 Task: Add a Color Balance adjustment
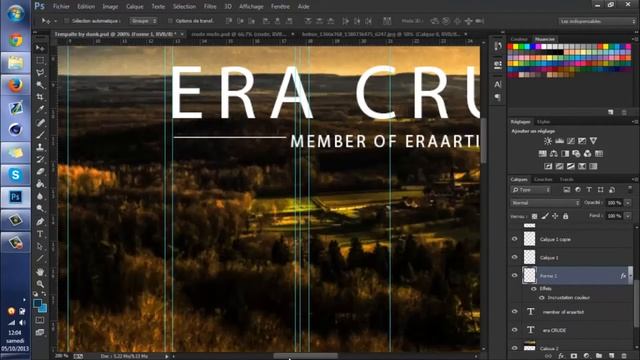pos(553,154)
